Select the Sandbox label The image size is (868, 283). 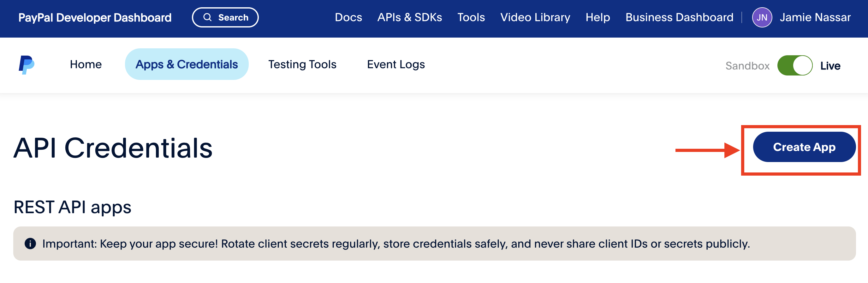point(747,66)
